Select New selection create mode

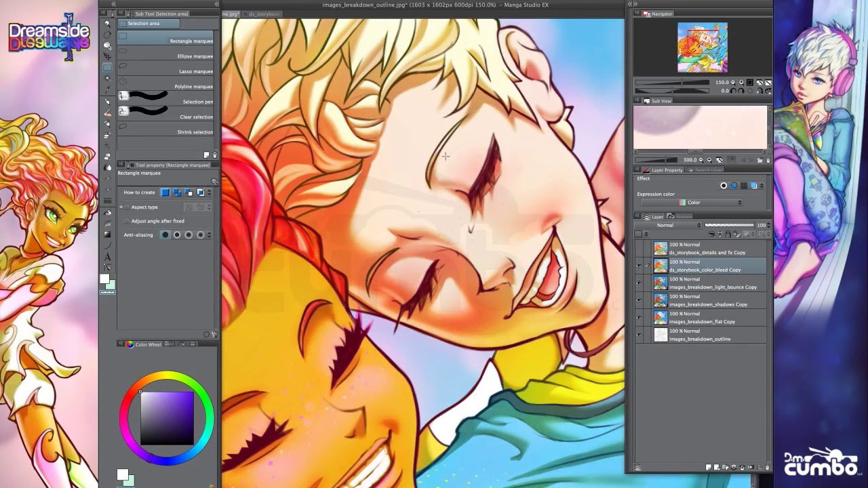165,192
